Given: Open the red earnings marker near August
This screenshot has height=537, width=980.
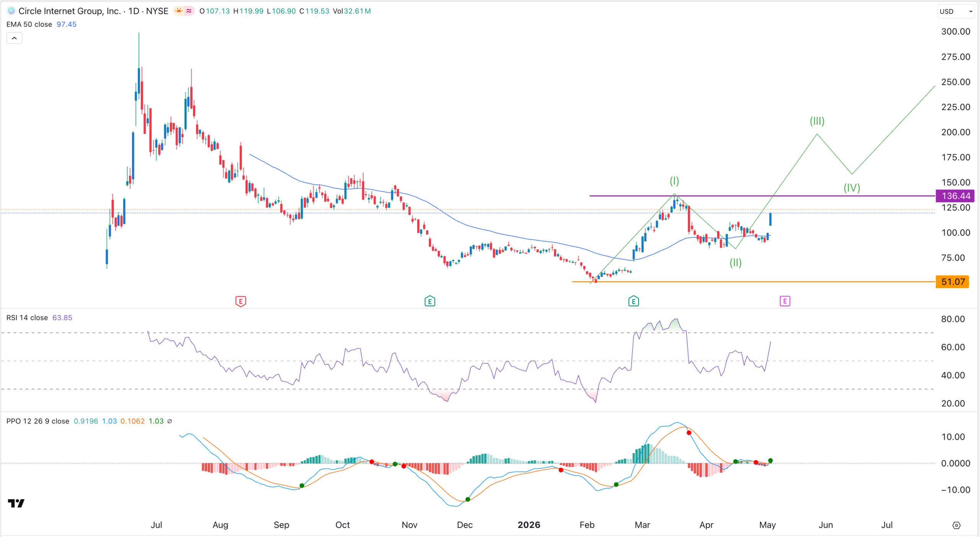Looking at the screenshot, I should tap(240, 301).
